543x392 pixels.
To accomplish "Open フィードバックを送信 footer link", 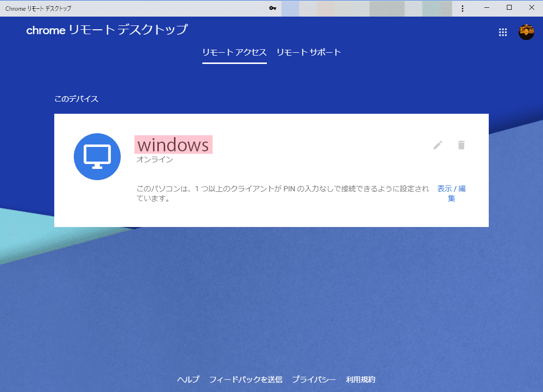I will coord(246,379).
